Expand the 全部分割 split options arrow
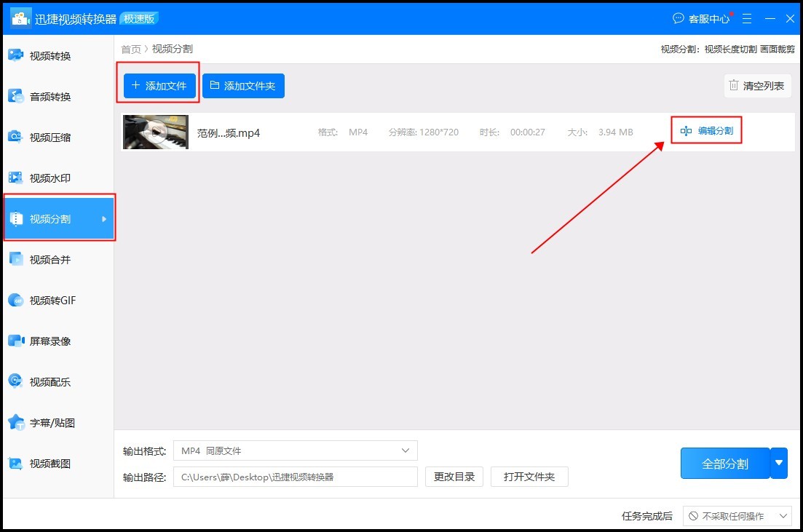 (779, 463)
